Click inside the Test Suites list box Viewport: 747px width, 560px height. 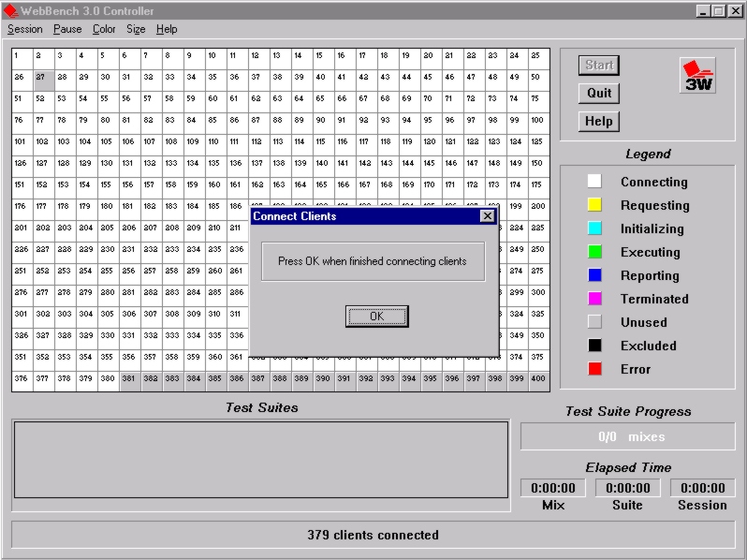pyautogui.click(x=260, y=459)
